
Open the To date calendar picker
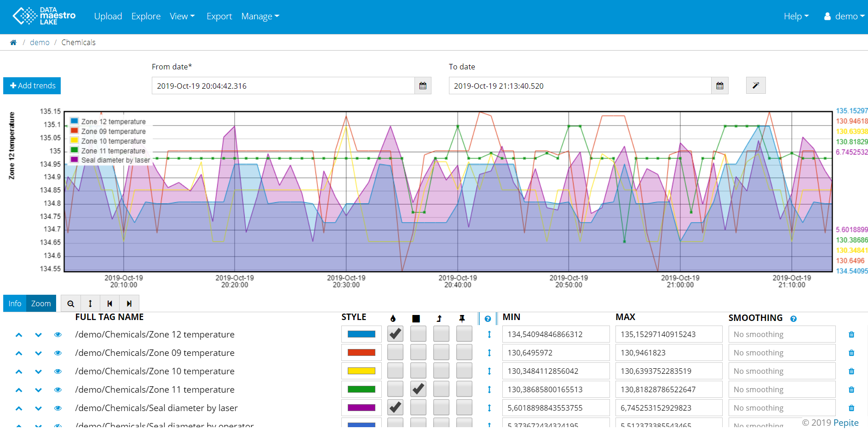719,86
